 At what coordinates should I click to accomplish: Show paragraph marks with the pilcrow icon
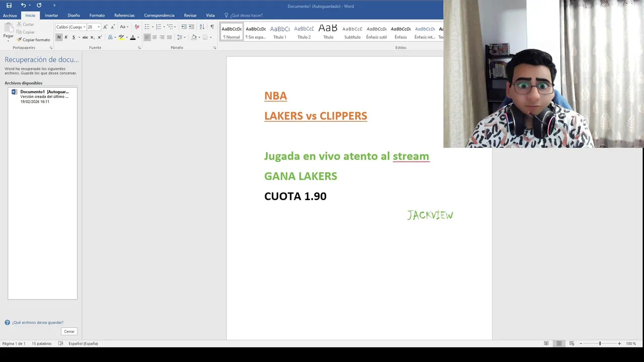pos(212,27)
